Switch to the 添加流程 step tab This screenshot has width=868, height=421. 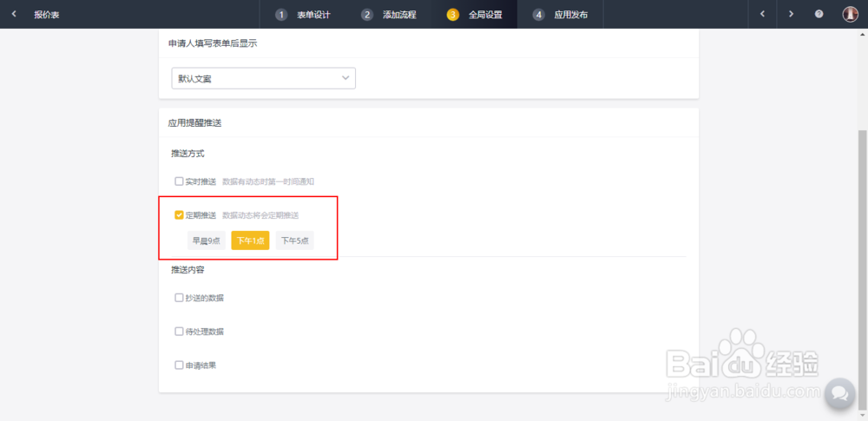click(x=389, y=15)
